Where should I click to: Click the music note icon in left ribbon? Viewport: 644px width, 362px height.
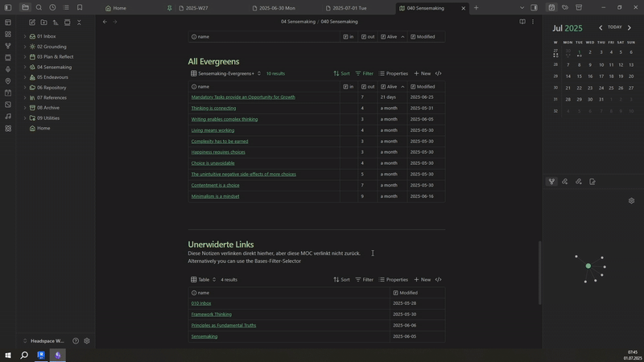[x=8, y=116]
